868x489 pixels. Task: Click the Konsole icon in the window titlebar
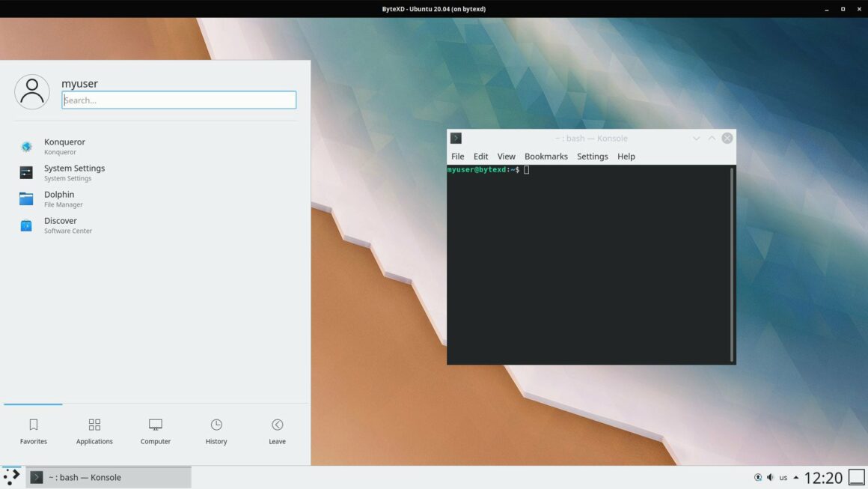[456, 138]
